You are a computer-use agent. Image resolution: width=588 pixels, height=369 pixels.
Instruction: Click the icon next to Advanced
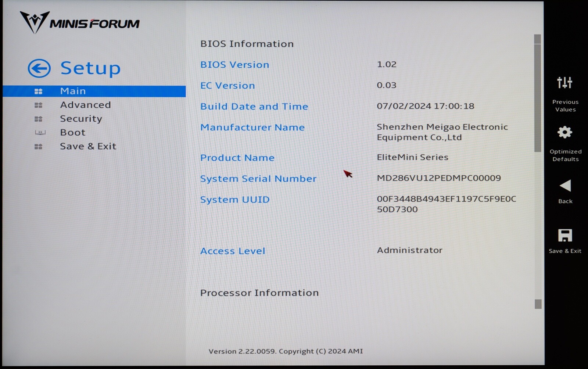pyautogui.click(x=38, y=105)
